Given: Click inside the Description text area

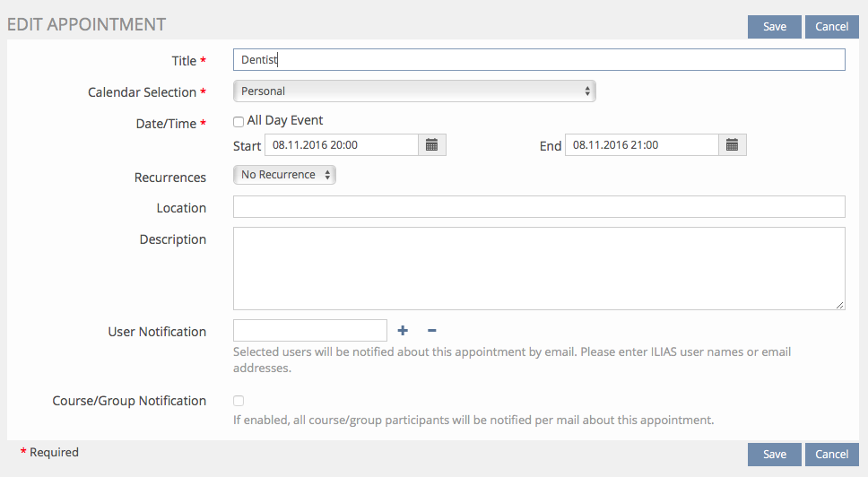Looking at the screenshot, I should click(x=538, y=268).
